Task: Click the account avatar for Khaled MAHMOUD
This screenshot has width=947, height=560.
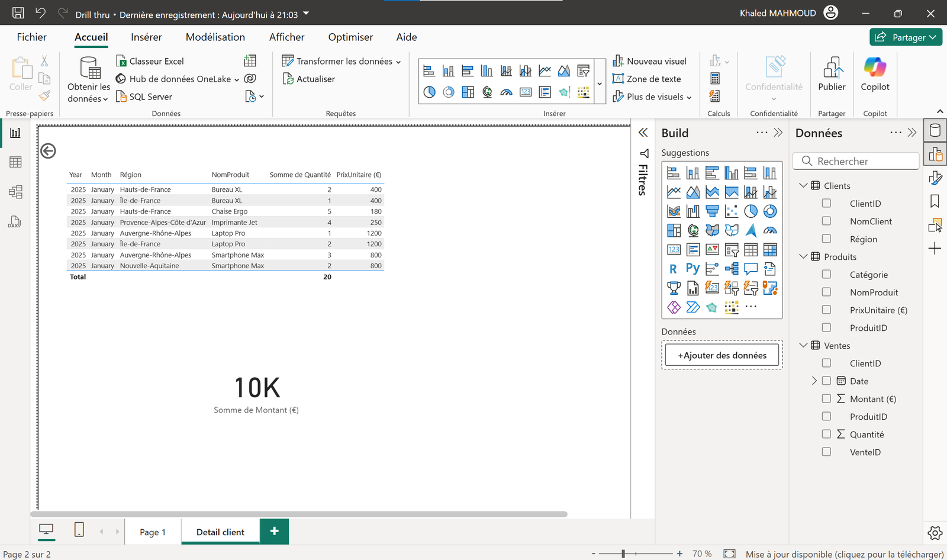Action: pos(831,13)
